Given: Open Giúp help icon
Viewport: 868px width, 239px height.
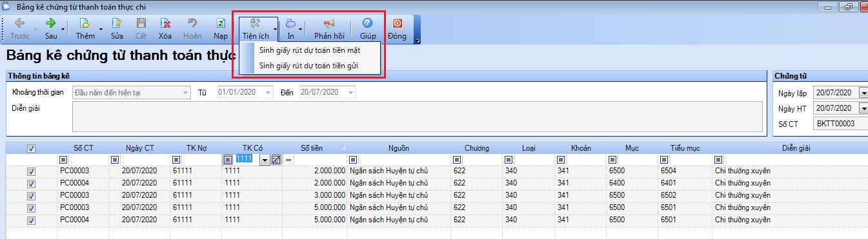Looking at the screenshot, I should (x=368, y=23).
